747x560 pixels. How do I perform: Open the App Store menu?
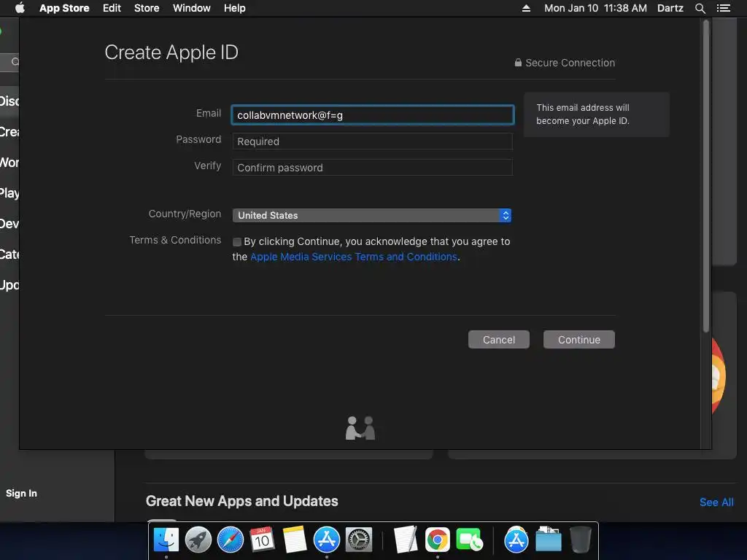64,8
